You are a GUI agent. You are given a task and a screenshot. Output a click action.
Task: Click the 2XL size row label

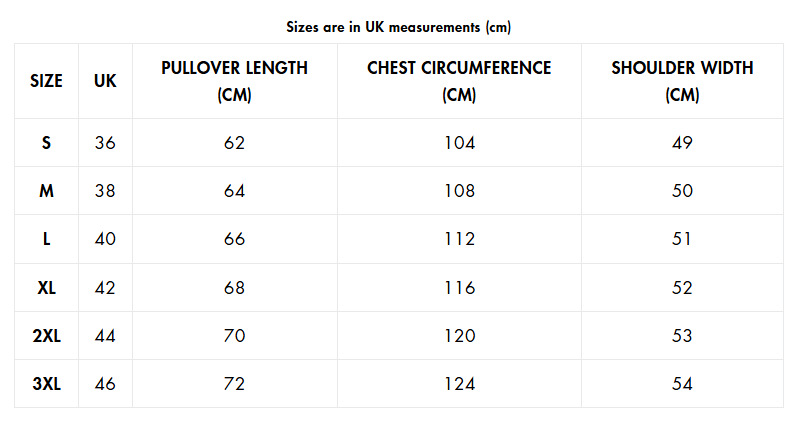click(46, 336)
